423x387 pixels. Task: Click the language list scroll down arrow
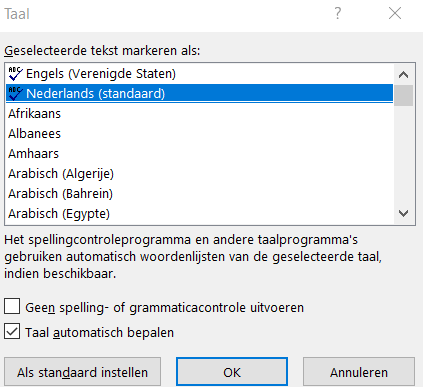[x=403, y=213]
